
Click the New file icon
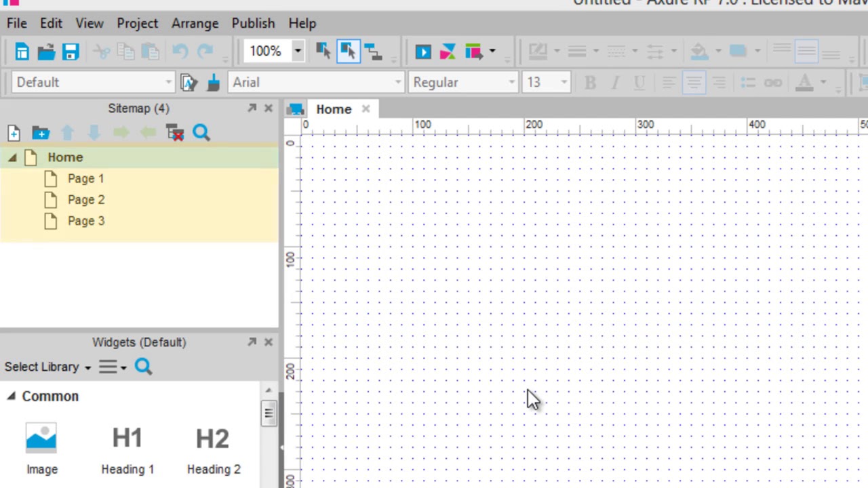(x=22, y=52)
